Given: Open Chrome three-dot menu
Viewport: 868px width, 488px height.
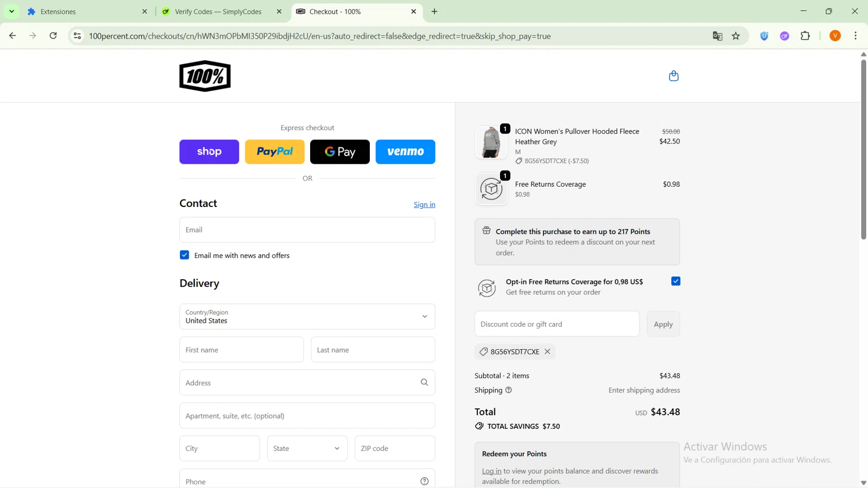Looking at the screenshot, I should [856, 36].
